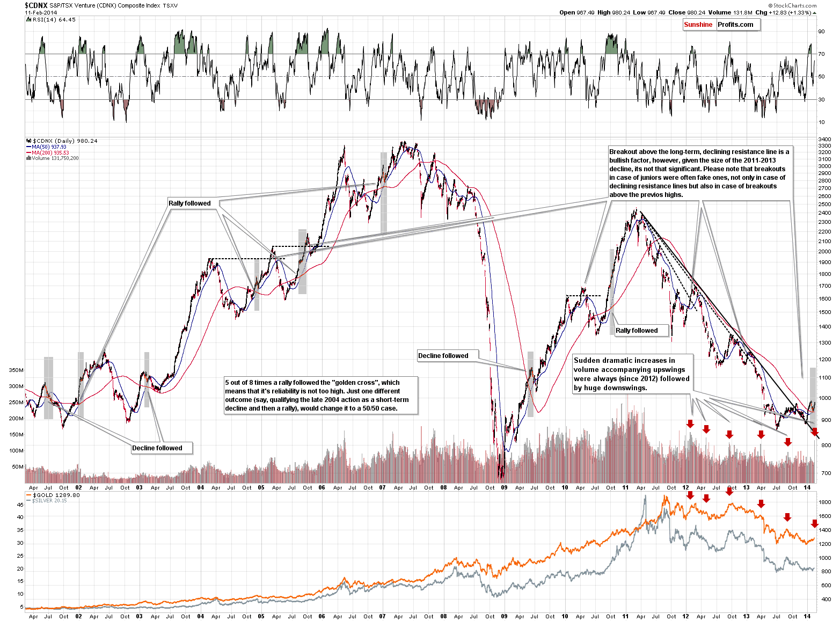Click the 90 level on RSI axis
Screen dimensions: 840x621
821,32
